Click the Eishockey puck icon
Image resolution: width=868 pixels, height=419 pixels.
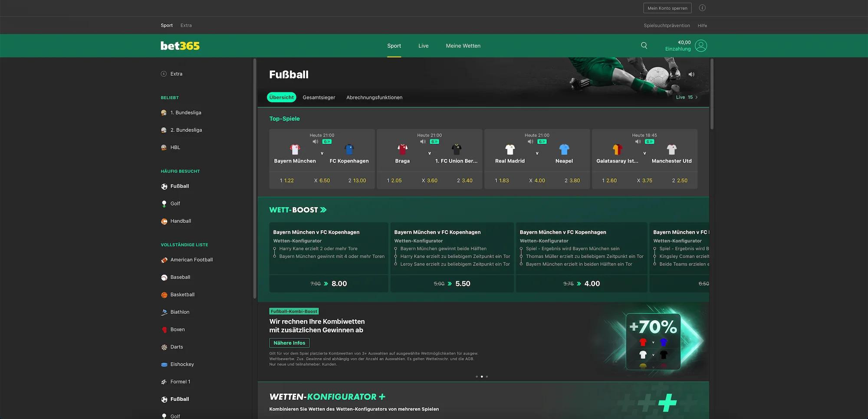[x=164, y=364]
